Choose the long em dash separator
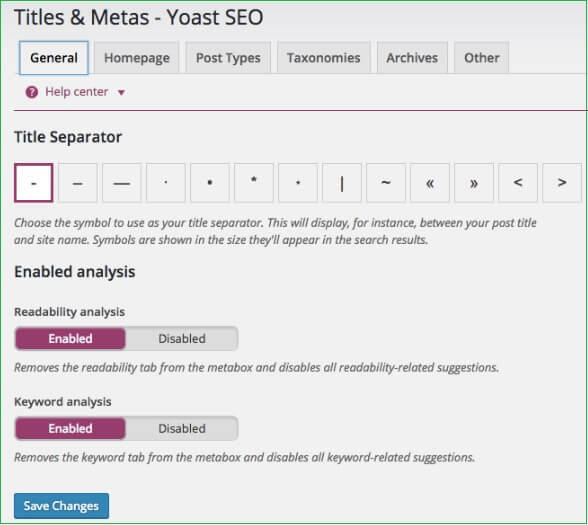Screen dimensions: 588x525 122,183
